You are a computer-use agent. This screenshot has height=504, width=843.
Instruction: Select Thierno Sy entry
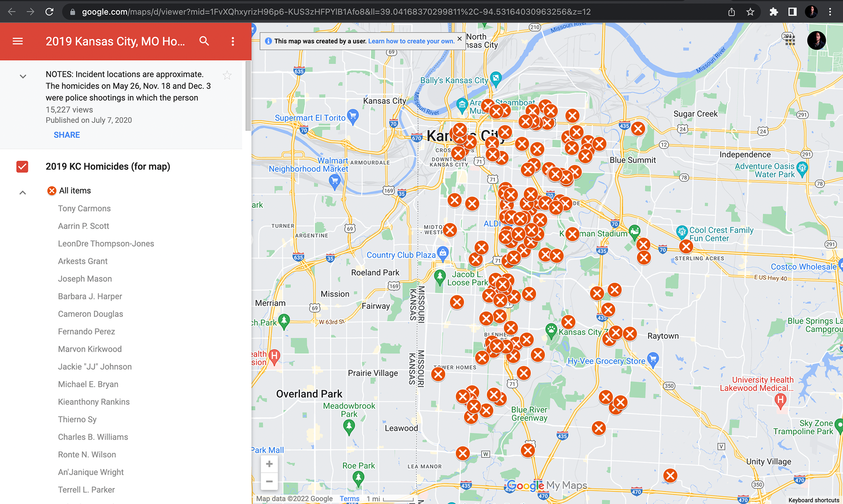point(77,419)
